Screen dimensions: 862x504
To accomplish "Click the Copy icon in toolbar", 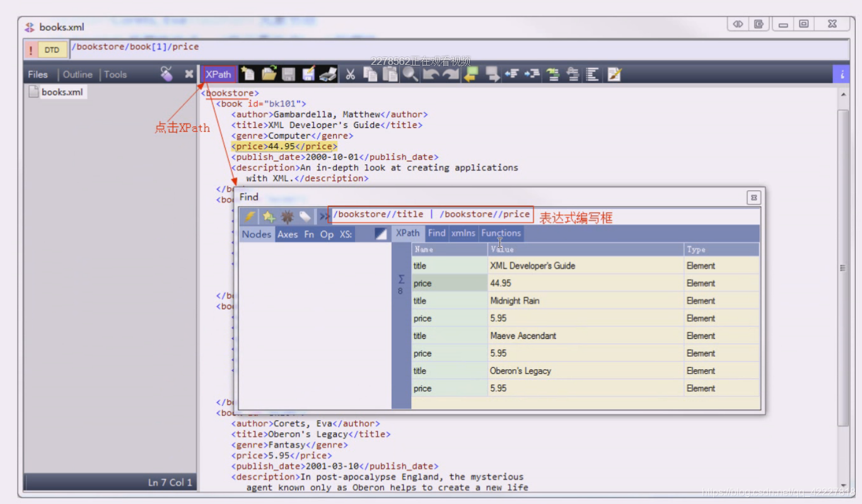I will pyautogui.click(x=370, y=74).
